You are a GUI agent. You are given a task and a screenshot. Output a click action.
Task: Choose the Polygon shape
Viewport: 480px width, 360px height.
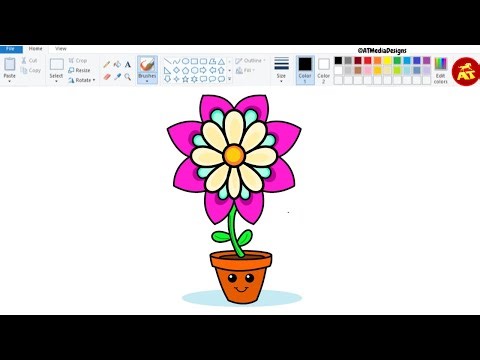pyautogui.click(x=212, y=61)
